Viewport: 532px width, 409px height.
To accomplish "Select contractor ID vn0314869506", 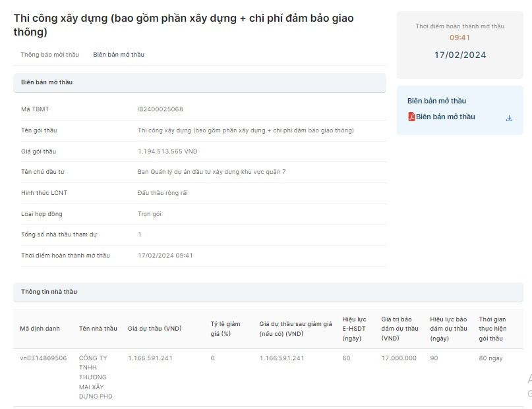I will pyautogui.click(x=43, y=358).
